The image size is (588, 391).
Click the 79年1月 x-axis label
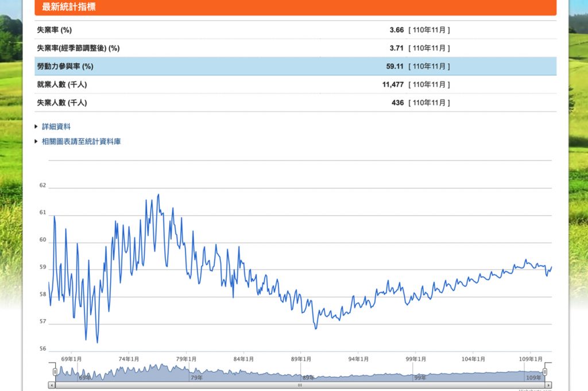[x=186, y=359]
